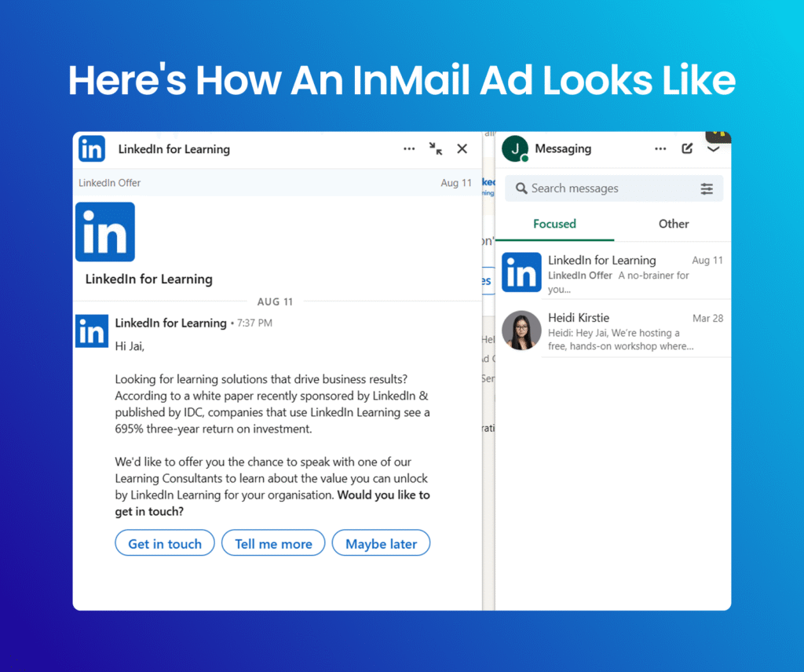Viewport: 804px width, 672px height.
Task: Click the J profile avatar in Messaging header
Action: [x=515, y=148]
